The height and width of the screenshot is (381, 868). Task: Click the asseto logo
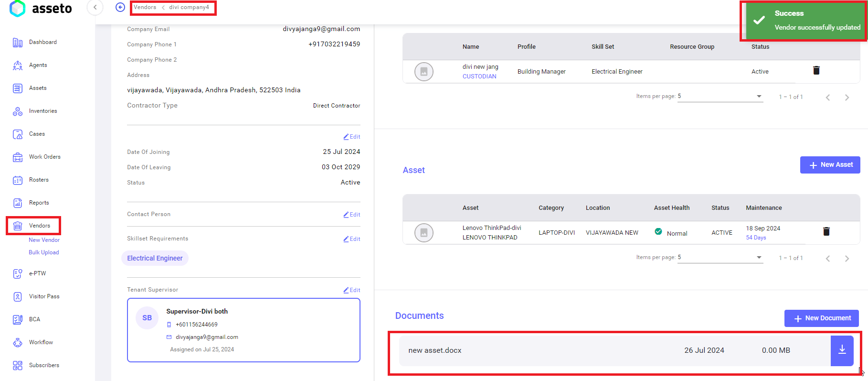pos(41,9)
